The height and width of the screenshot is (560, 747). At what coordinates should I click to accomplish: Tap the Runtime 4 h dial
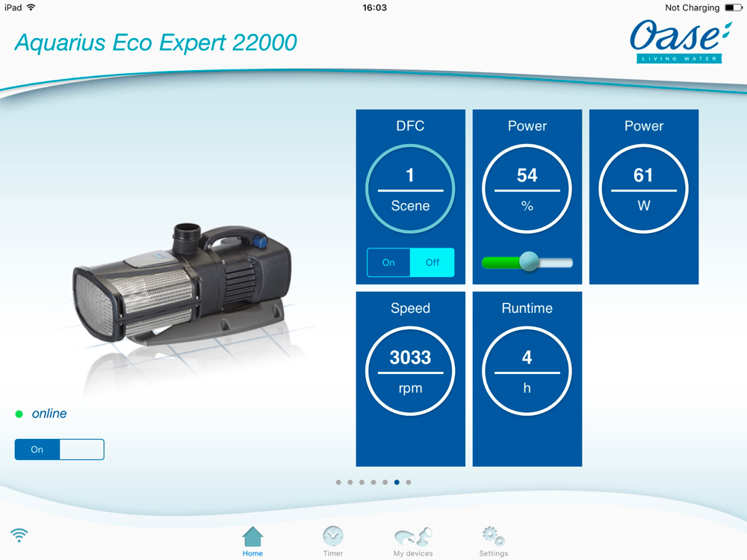pyautogui.click(x=527, y=371)
